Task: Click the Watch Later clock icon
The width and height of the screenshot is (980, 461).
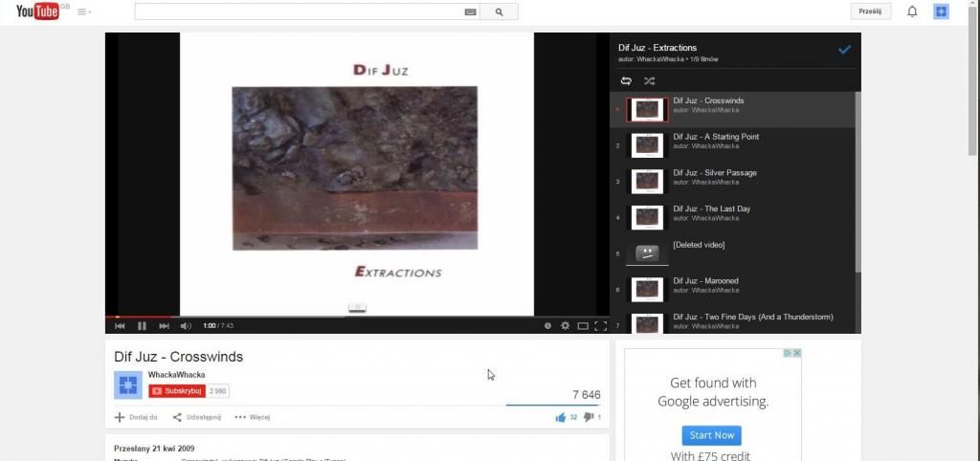Action: pos(547,325)
